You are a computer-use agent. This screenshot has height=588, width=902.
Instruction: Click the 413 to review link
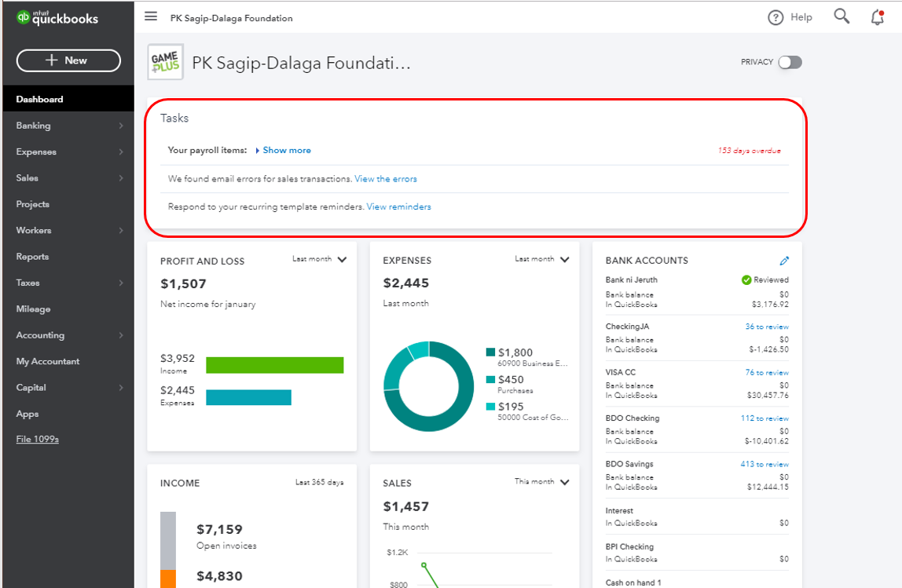pos(764,465)
